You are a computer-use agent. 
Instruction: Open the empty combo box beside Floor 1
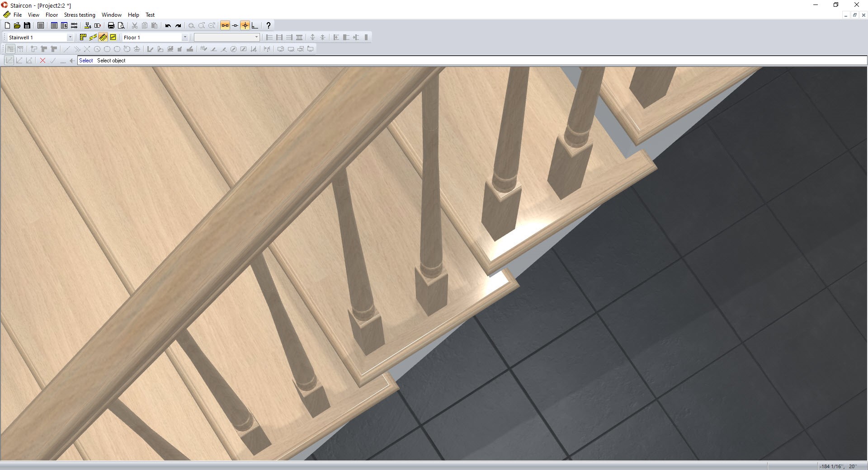click(x=256, y=38)
